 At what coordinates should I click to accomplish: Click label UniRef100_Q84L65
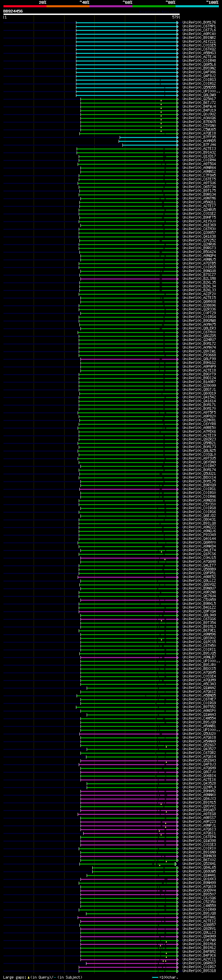199,868
